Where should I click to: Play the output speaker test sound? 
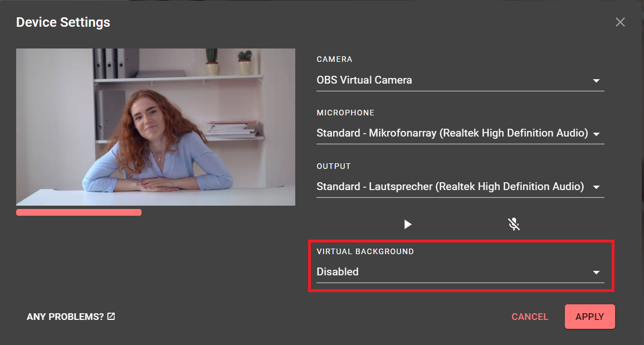pos(407,224)
